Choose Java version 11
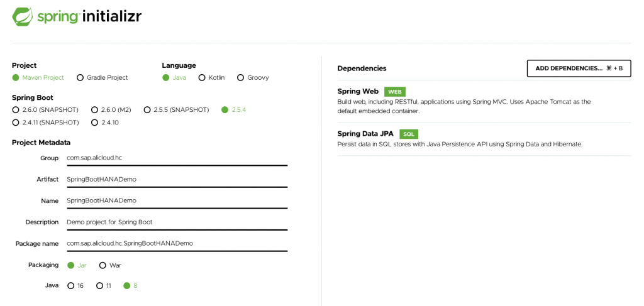Screen dimensions: 644x306 (x=104, y=285)
